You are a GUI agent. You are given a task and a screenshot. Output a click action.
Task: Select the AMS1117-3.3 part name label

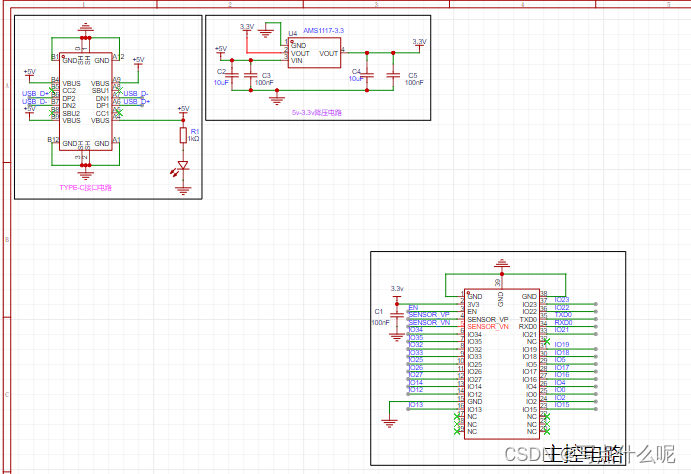click(323, 30)
